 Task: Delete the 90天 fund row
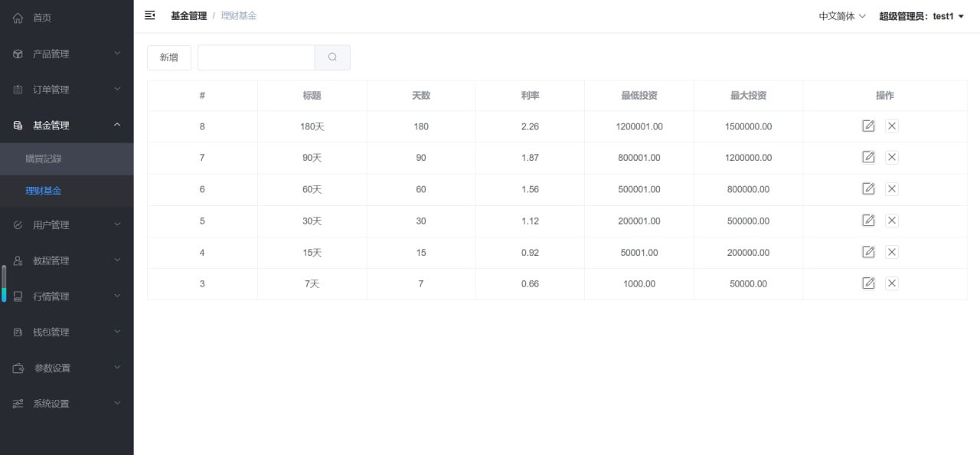(x=892, y=158)
